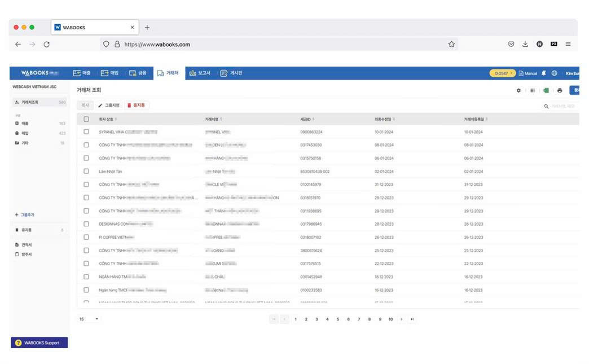
Task: Go to page 2
Action: 306,319
